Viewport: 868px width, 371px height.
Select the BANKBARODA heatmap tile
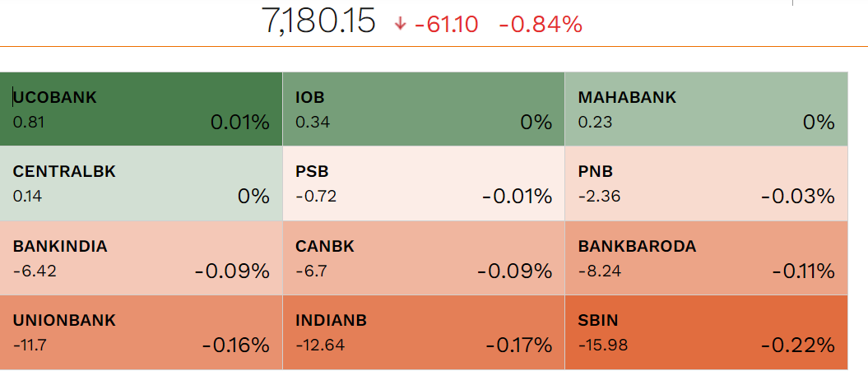(705, 257)
